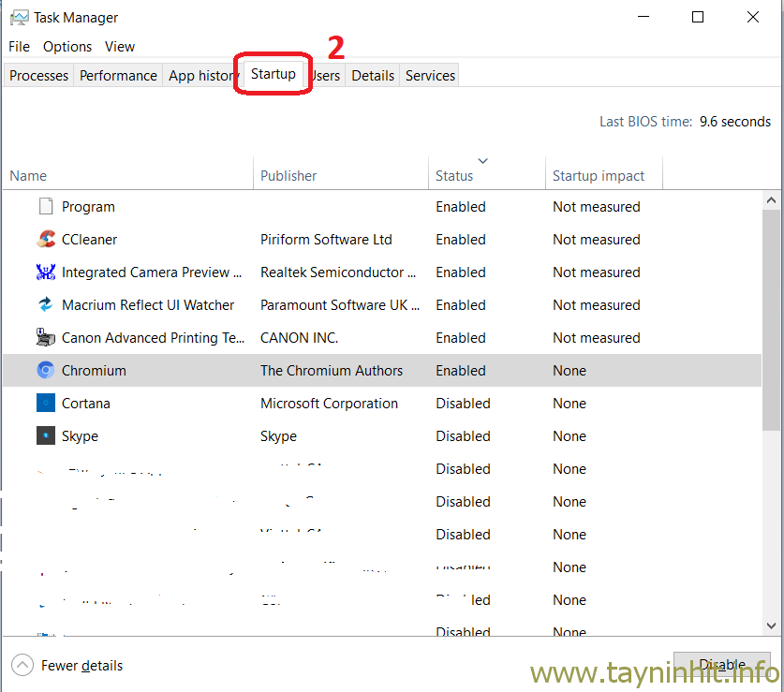Open the Details tab

point(373,76)
